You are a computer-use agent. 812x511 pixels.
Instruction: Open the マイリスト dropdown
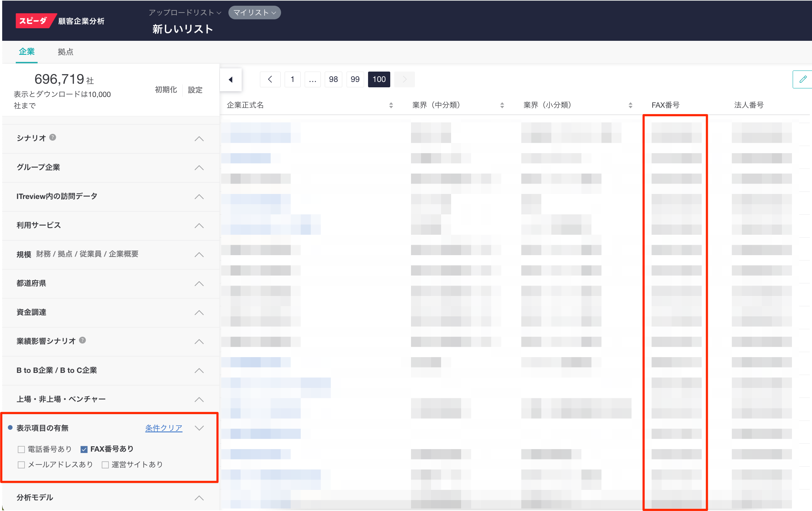point(255,13)
